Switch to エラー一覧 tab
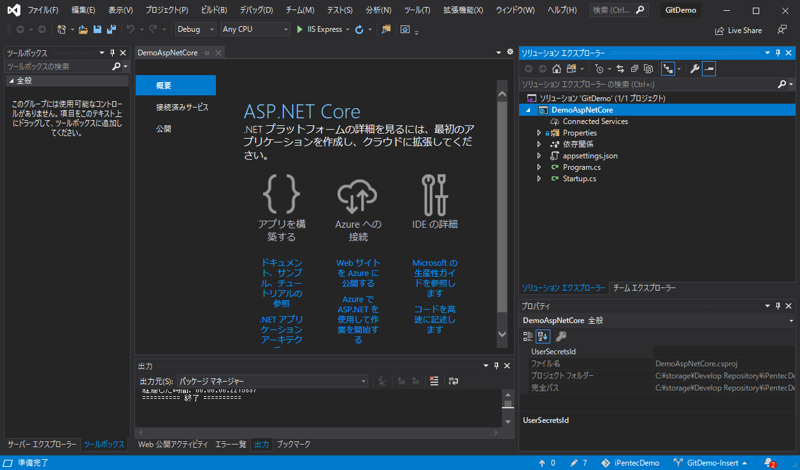Screen dimensions: 800x470 [x=231, y=444]
